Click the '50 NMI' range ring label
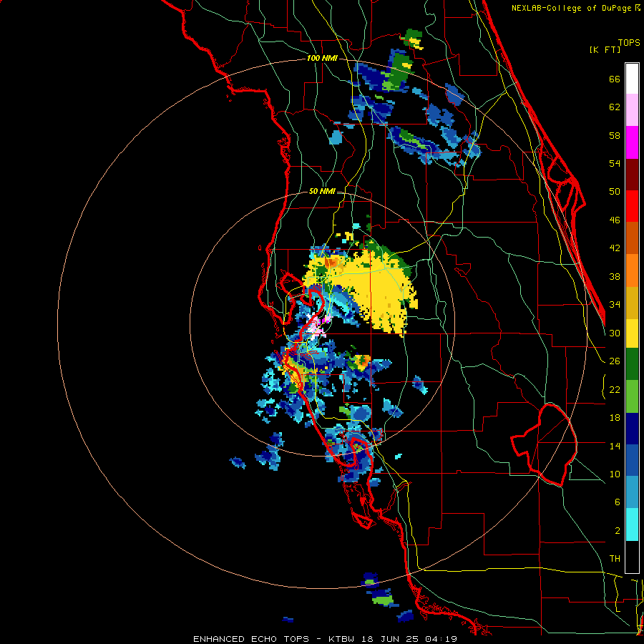The width and height of the screenshot is (644, 644). click(x=322, y=191)
